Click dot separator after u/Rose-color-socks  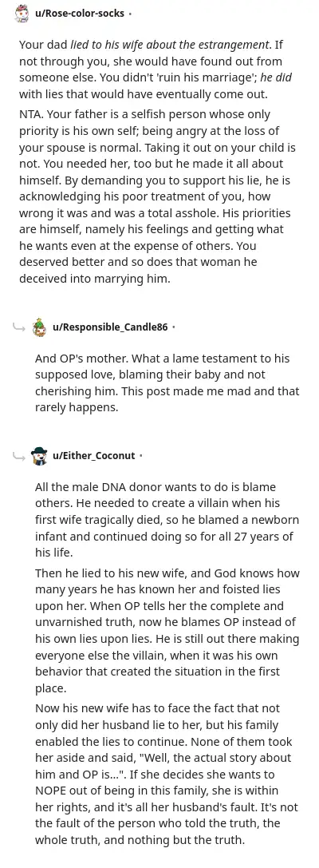pyautogui.click(x=130, y=14)
